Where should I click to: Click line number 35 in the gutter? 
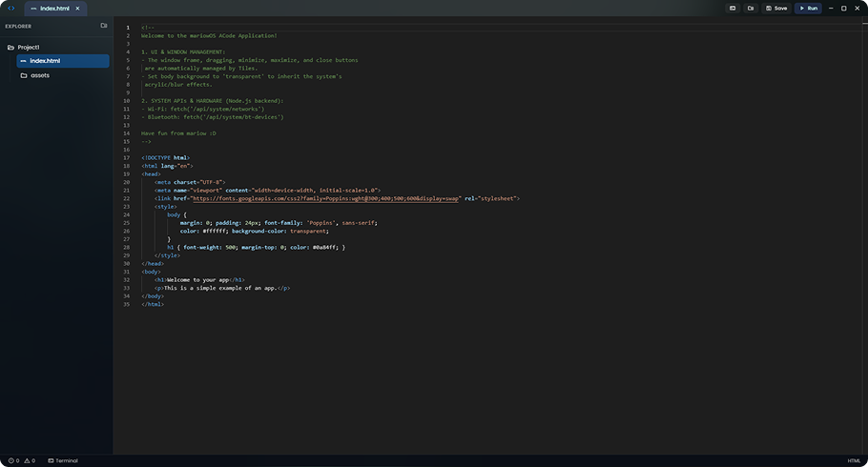pos(126,304)
